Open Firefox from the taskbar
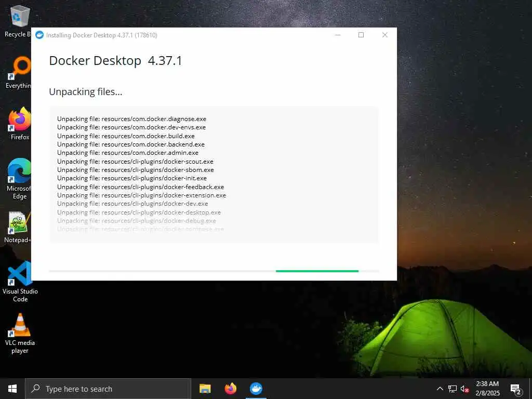532x399 pixels. (x=230, y=389)
